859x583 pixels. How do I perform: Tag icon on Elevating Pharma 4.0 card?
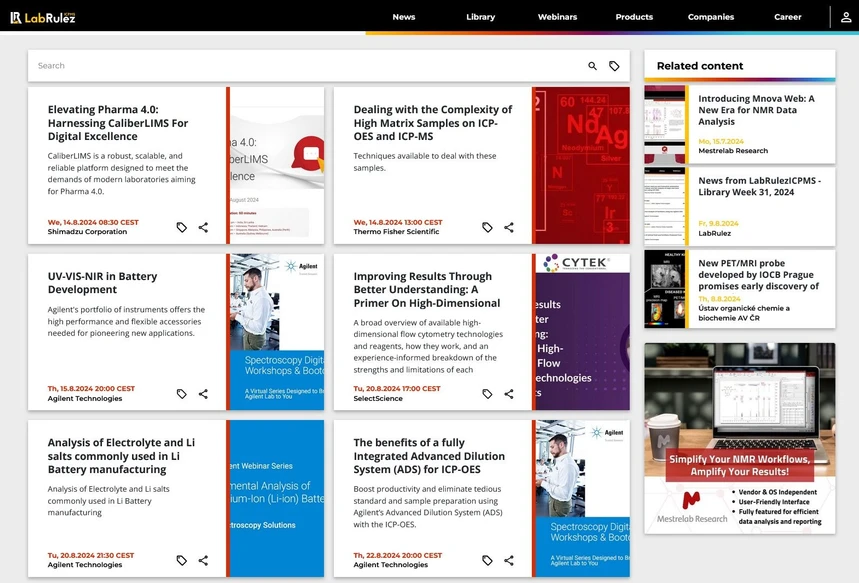(x=181, y=227)
